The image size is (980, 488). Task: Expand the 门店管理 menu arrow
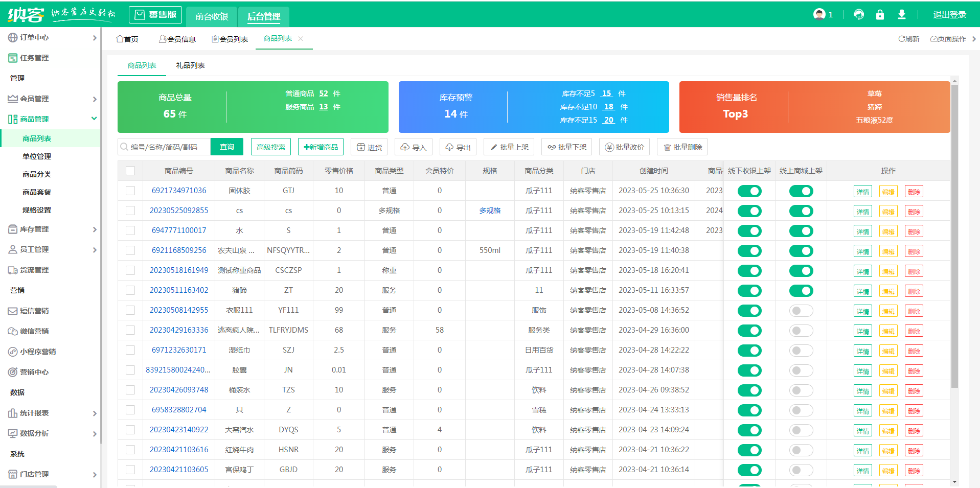[x=95, y=475]
